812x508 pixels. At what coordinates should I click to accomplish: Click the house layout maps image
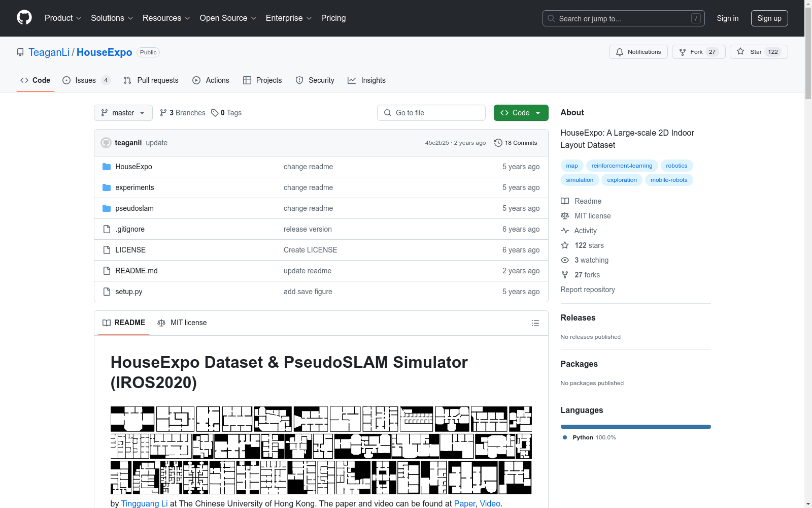(321, 450)
